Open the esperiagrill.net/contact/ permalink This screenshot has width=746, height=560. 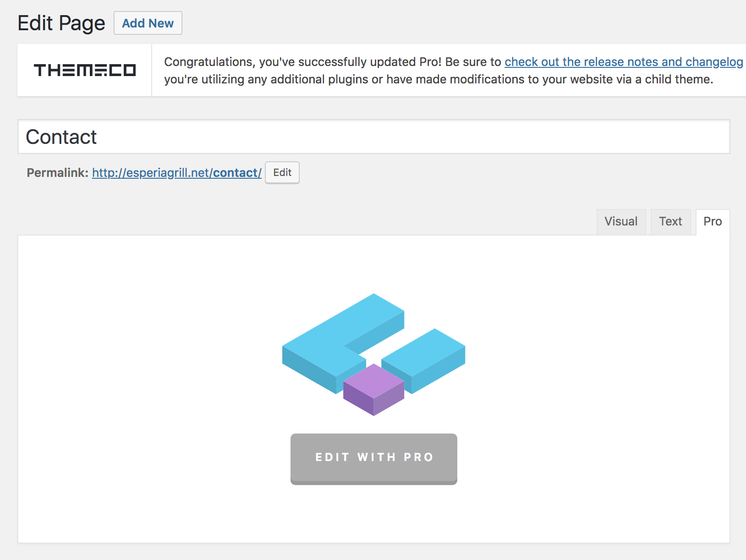(177, 173)
